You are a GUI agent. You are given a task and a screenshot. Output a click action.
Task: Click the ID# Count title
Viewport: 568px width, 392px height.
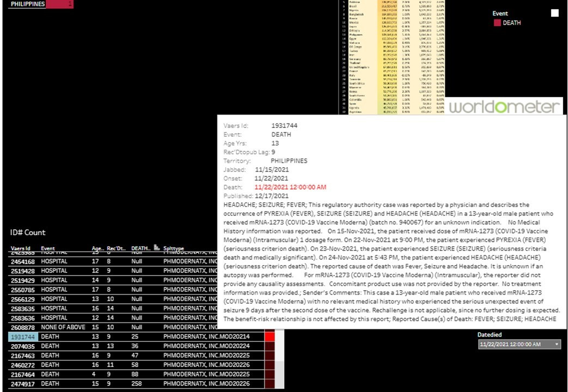tap(28, 232)
